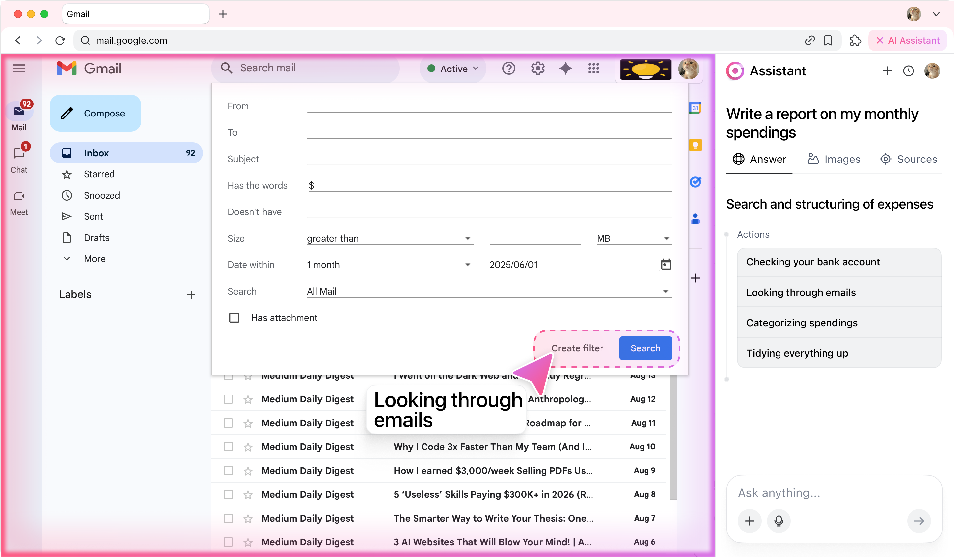Star the Aug 12 Medium Daily Digest email
This screenshot has width=980, height=557.
(248, 399)
